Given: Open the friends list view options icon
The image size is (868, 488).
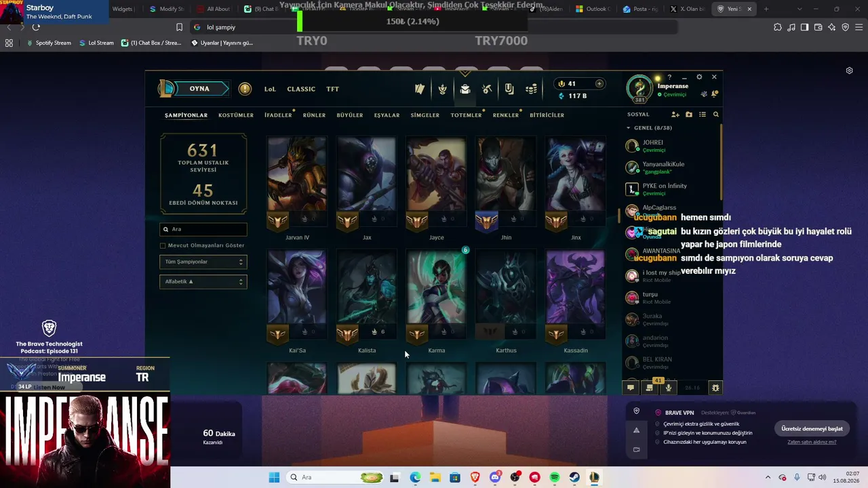Looking at the screenshot, I should coord(703,115).
